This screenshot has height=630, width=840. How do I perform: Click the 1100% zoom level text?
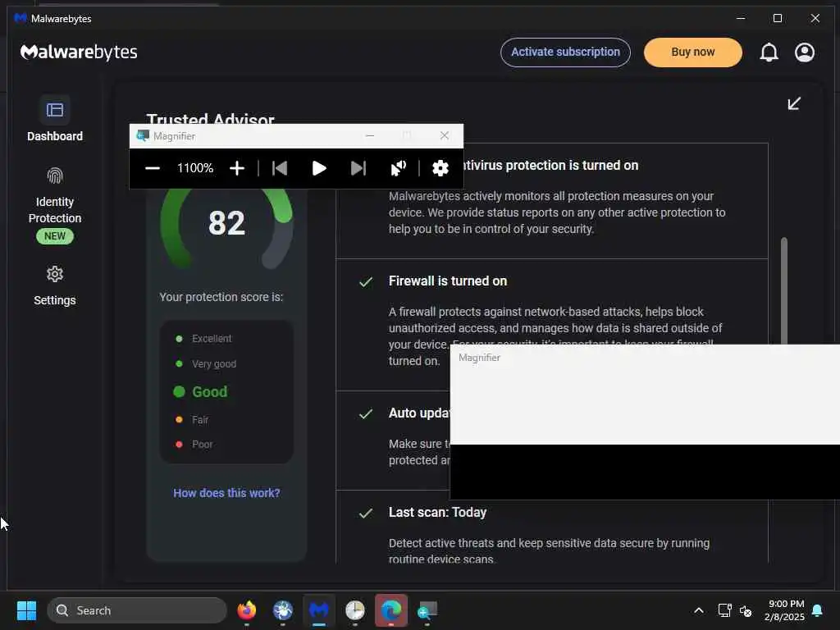tap(195, 168)
